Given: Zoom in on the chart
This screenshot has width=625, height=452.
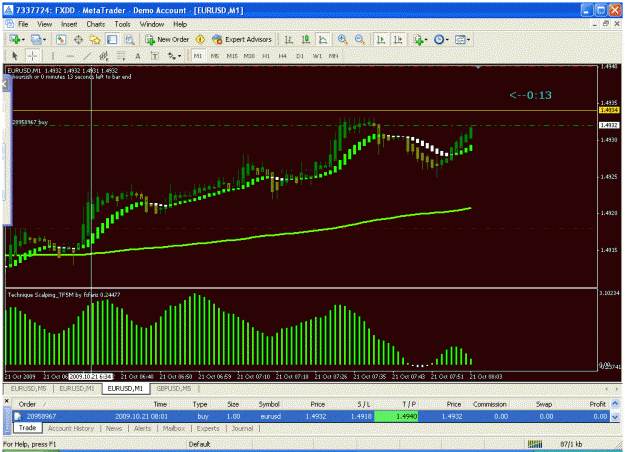Looking at the screenshot, I should click(342, 39).
